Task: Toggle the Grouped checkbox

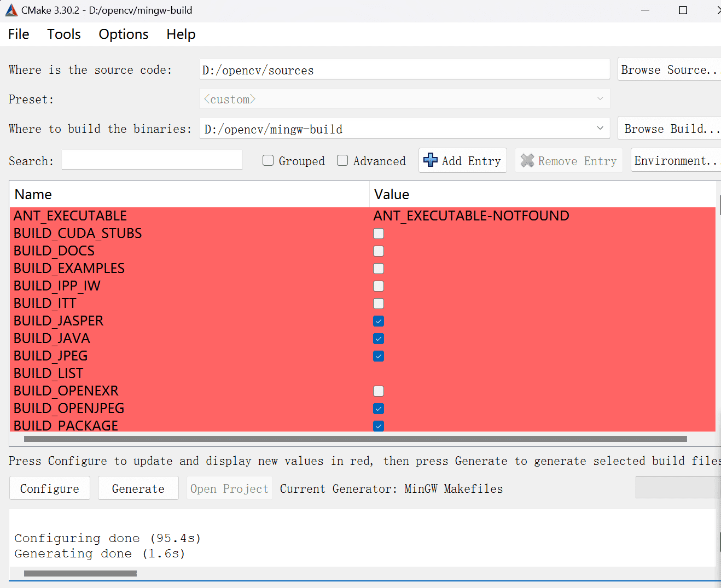Action: click(x=268, y=160)
